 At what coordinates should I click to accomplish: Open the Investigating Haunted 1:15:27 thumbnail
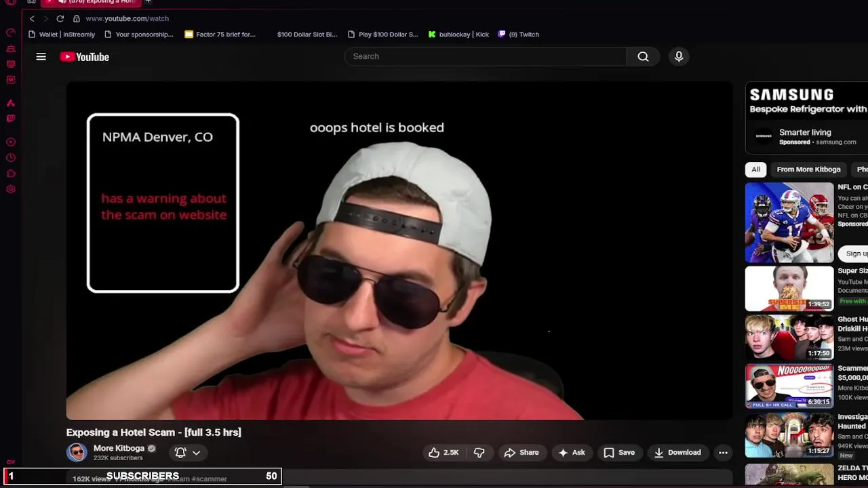point(789,435)
